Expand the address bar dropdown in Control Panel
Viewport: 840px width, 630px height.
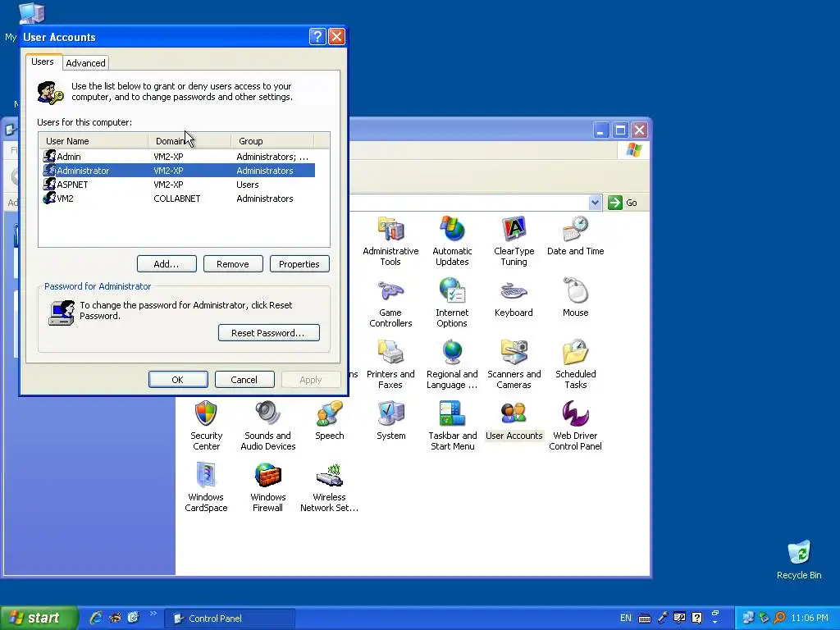[595, 203]
